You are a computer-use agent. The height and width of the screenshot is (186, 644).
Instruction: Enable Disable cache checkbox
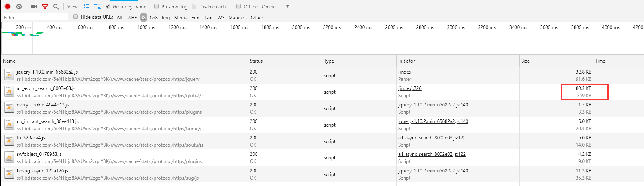coord(194,6)
